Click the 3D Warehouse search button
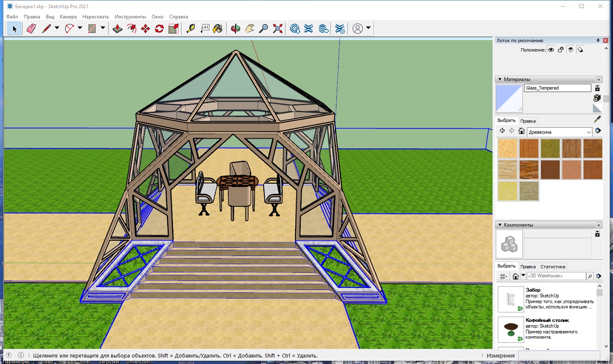This screenshot has width=613, height=364. pos(590,276)
